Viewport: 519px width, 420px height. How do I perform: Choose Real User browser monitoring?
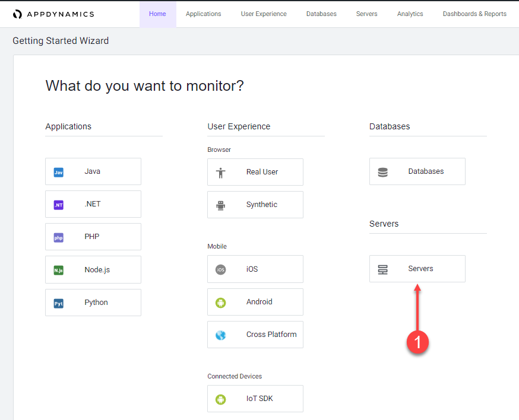coord(255,172)
